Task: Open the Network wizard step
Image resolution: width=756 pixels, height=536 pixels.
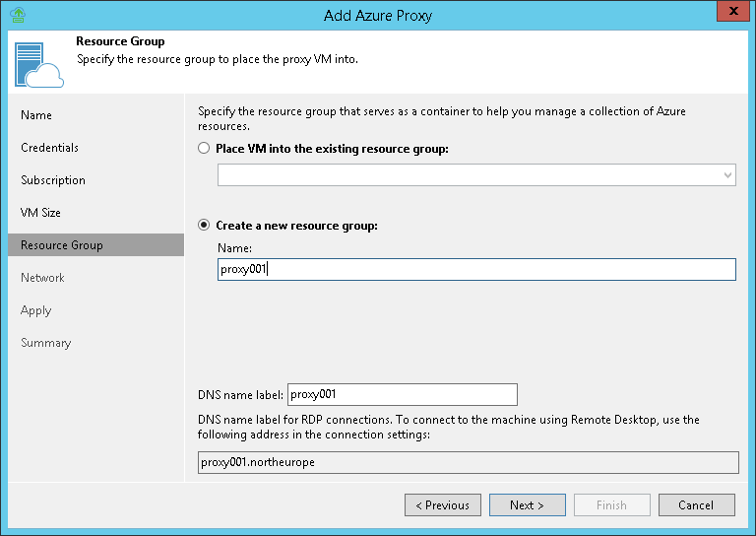Action: (x=43, y=278)
